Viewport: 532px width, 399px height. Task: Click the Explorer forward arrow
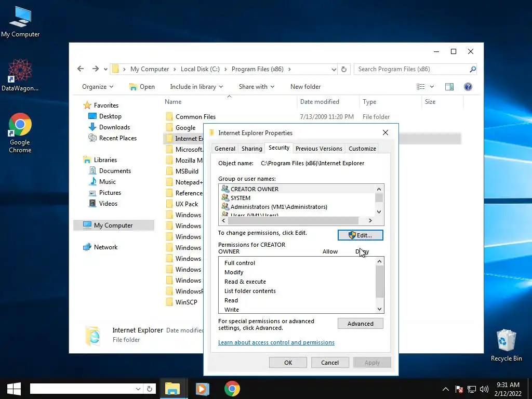tap(96, 69)
